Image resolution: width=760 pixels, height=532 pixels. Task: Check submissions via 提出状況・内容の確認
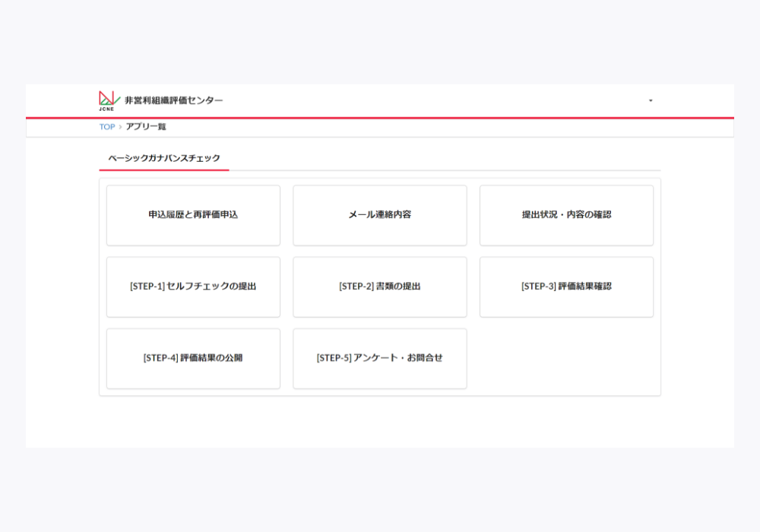point(566,215)
